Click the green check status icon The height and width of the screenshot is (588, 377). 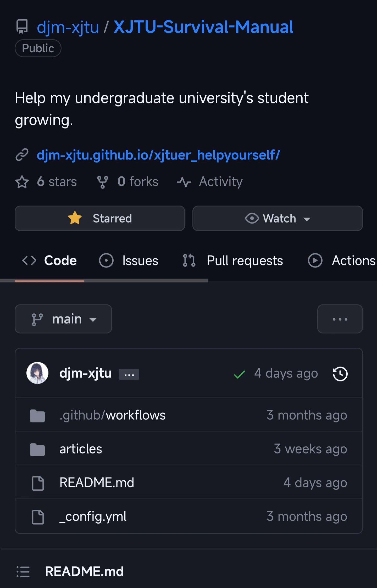coord(239,374)
